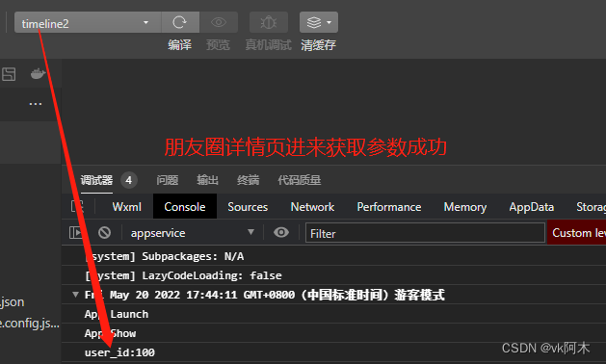Open the AppData panel tab

click(532, 207)
